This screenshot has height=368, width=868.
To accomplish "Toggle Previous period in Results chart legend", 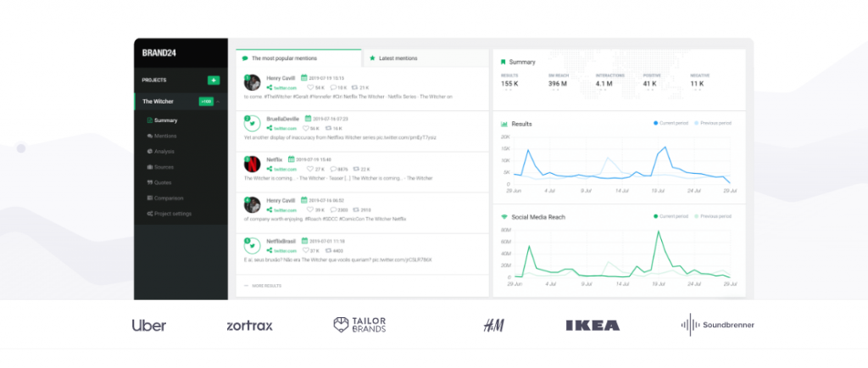I will [713, 123].
